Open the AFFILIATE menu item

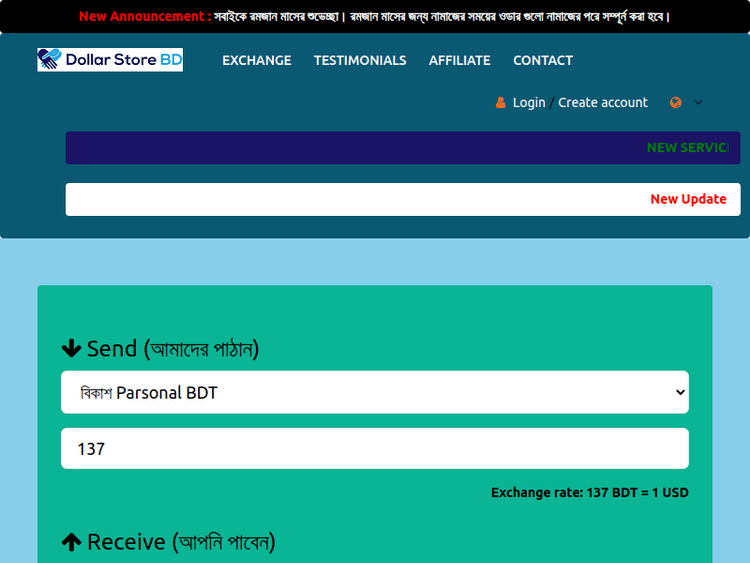459,60
